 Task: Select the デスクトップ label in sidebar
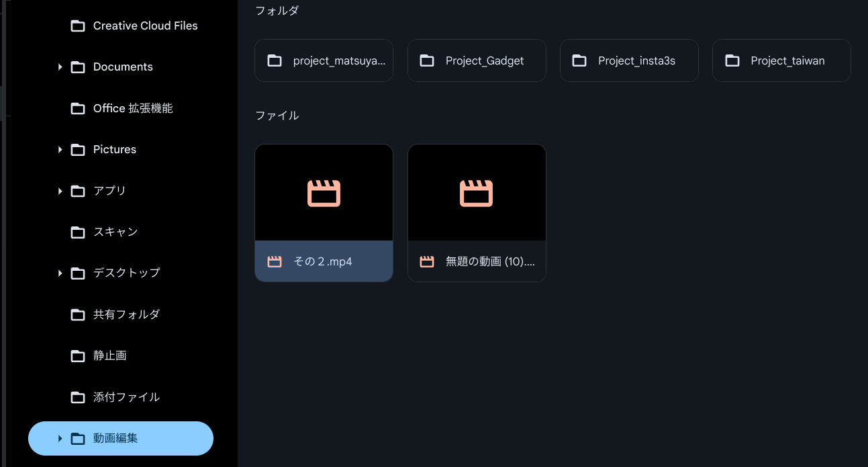coord(127,273)
